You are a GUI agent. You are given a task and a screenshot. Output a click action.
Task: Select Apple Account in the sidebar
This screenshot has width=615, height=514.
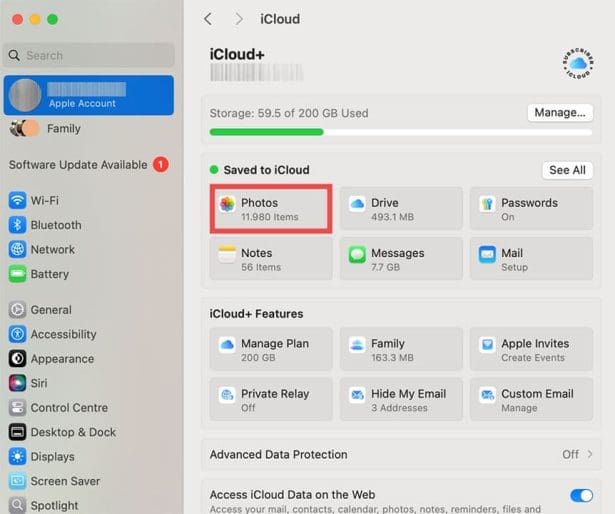(89, 95)
